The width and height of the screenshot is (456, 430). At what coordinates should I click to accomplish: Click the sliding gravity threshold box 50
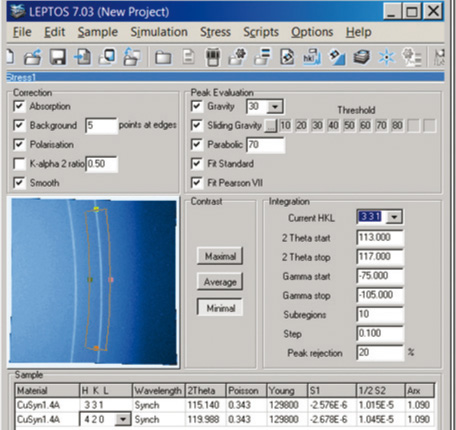(349, 126)
